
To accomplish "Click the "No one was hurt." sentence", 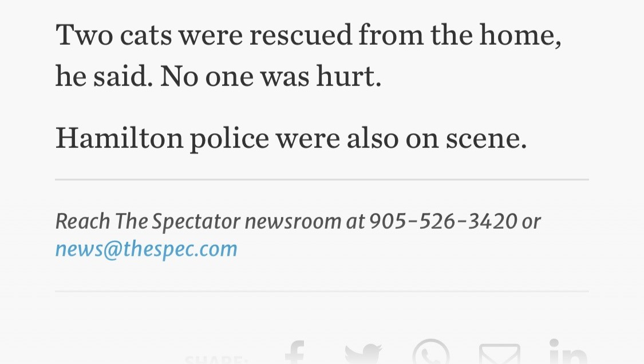I will 271,76.
